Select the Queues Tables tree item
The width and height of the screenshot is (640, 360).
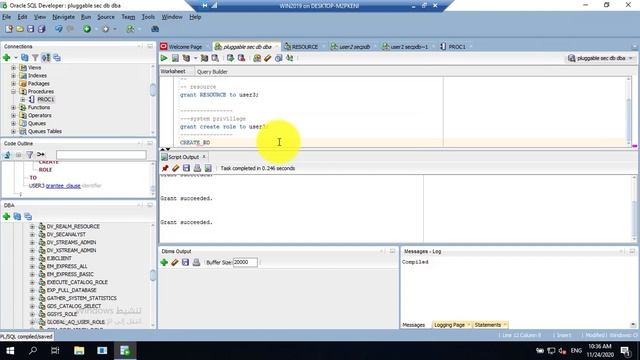coord(45,131)
